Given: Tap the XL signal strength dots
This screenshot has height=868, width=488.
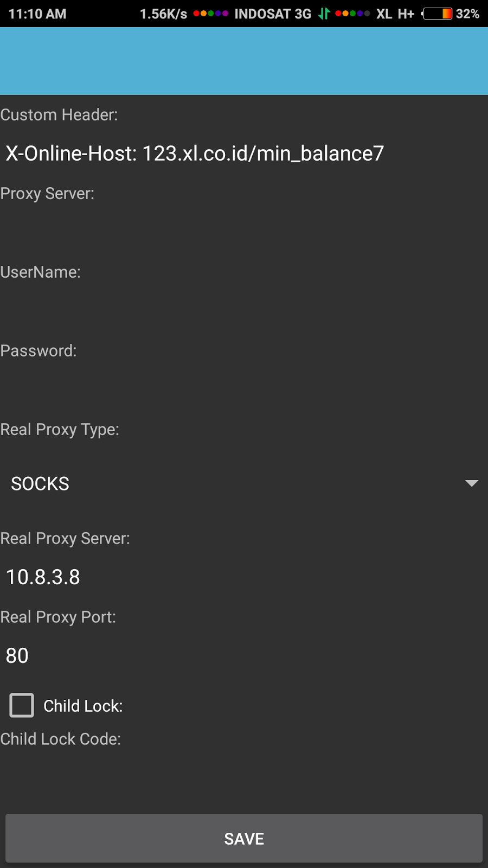Looking at the screenshot, I should (352, 14).
